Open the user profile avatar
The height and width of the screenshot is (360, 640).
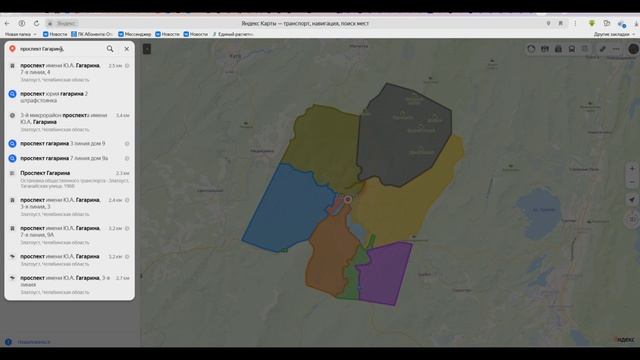(633, 49)
